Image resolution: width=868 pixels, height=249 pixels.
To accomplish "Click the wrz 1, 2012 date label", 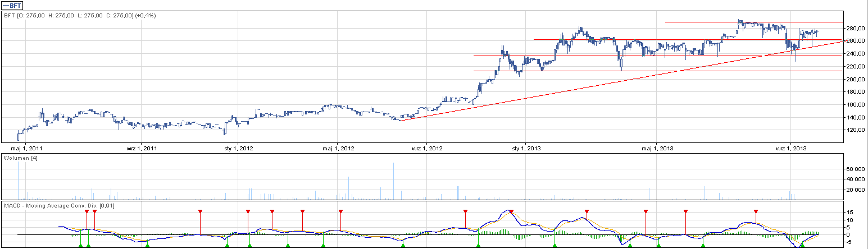I will pyautogui.click(x=426, y=149).
